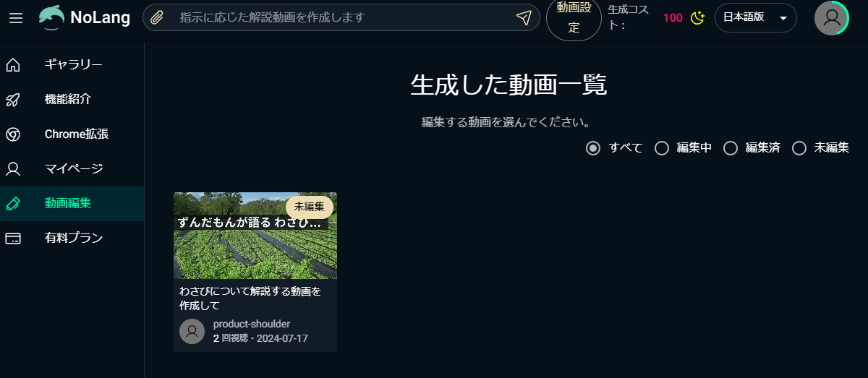The height and width of the screenshot is (378, 868).
Task: Open the hamburger menu icon
Action: click(x=15, y=18)
